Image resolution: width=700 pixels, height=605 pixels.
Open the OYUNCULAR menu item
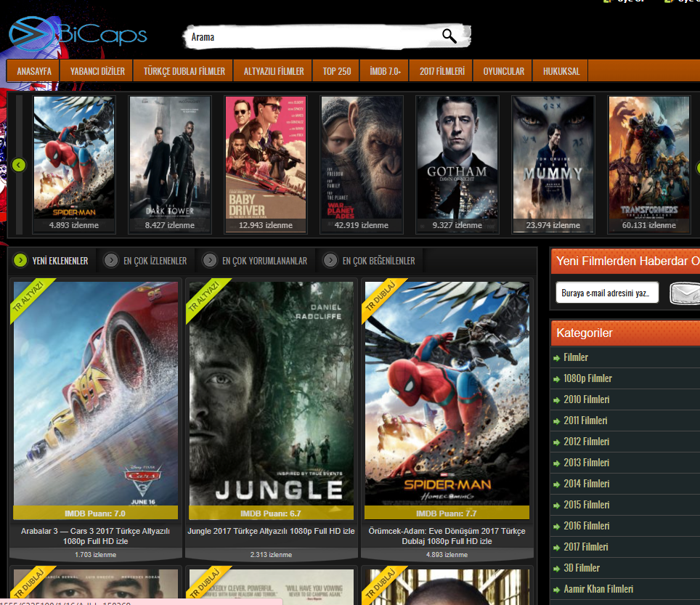coord(503,71)
